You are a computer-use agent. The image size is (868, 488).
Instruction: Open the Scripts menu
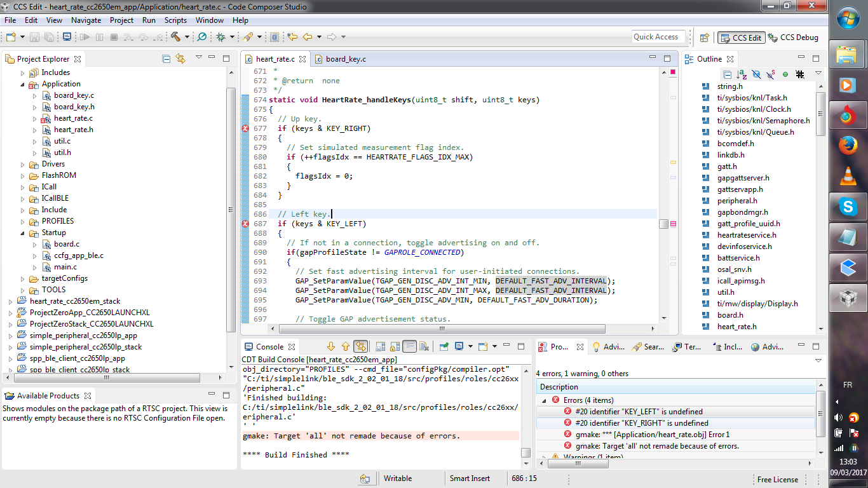click(175, 20)
